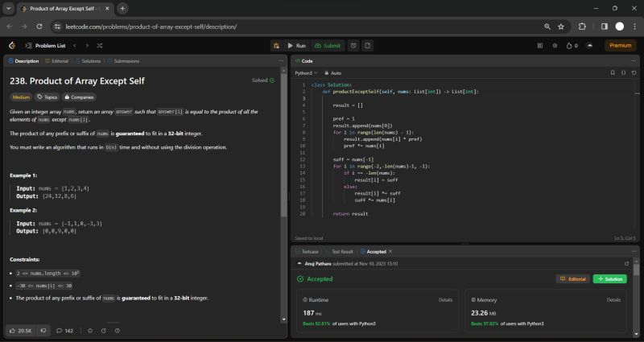Open the settings gear in top bar
The height and width of the screenshot is (342, 644).
pyautogui.click(x=555, y=46)
